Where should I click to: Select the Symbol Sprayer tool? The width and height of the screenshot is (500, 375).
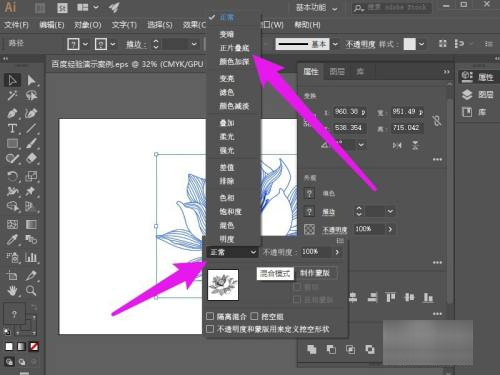coord(12,257)
